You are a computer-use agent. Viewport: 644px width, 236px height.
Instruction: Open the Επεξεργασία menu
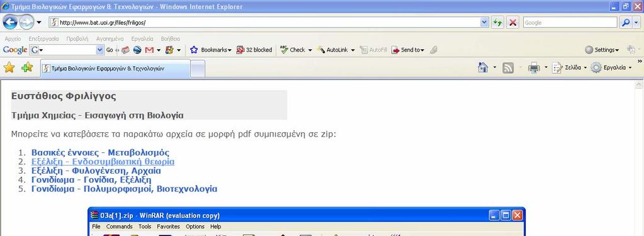[x=43, y=38]
